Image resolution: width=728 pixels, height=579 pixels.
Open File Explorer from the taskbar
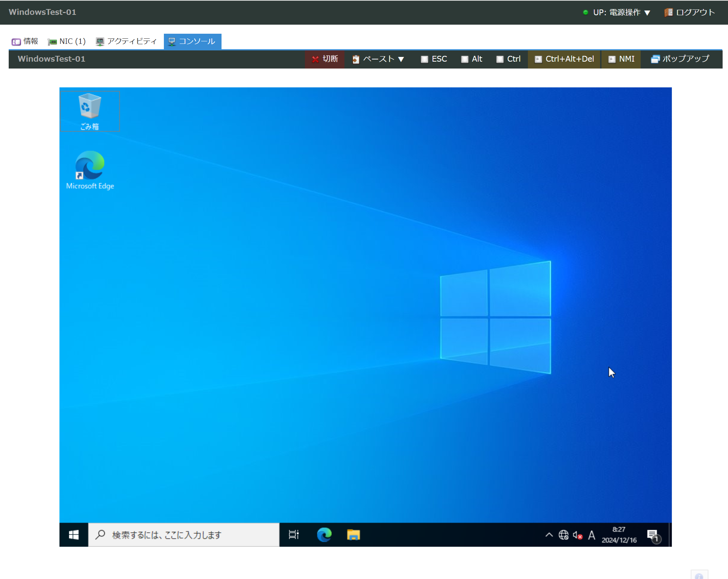pyautogui.click(x=353, y=535)
